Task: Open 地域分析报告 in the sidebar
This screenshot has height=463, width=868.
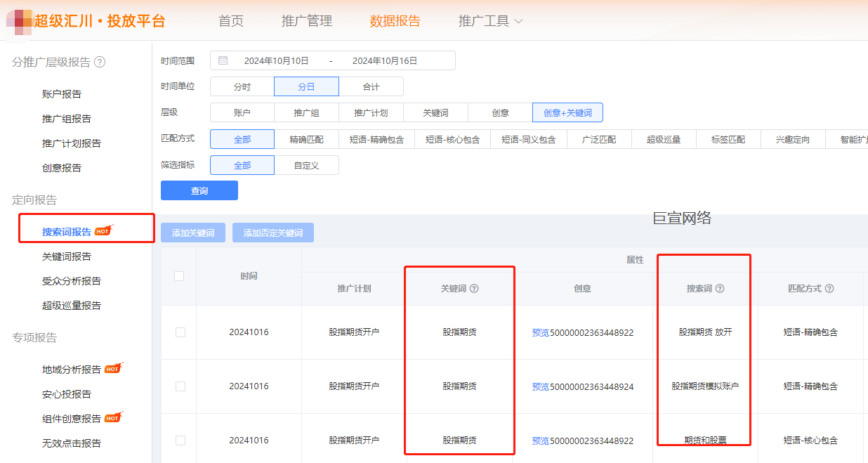Action: tap(72, 370)
